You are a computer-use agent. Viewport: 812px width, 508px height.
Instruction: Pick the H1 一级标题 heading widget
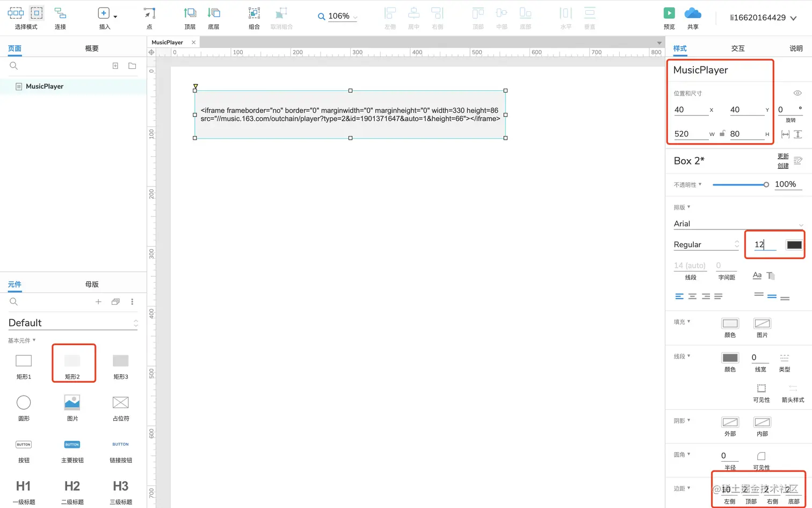coord(24,492)
